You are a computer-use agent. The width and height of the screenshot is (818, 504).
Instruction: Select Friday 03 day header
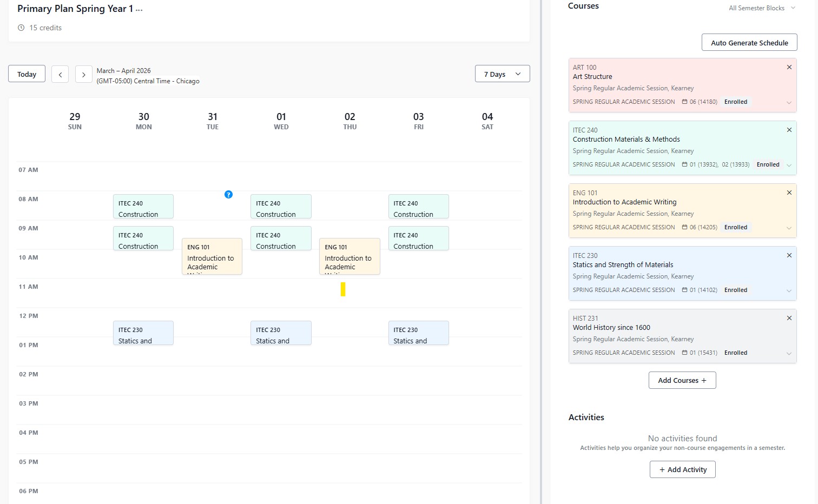click(419, 121)
